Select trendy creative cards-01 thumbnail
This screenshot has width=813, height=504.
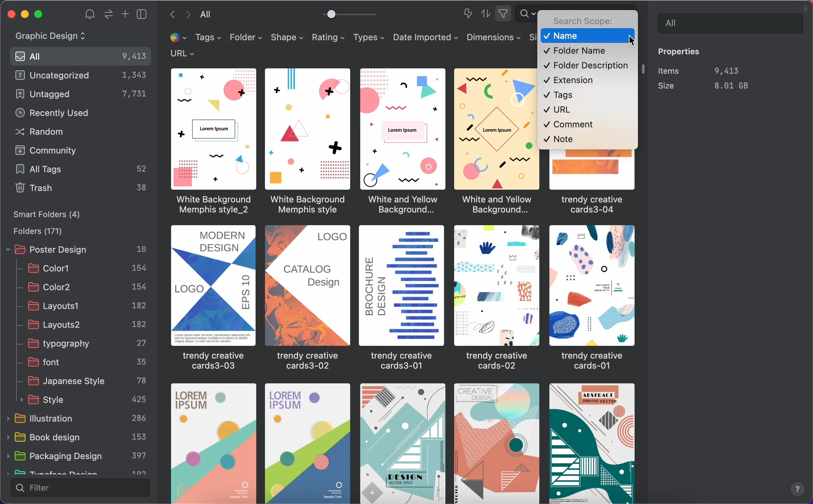point(592,286)
